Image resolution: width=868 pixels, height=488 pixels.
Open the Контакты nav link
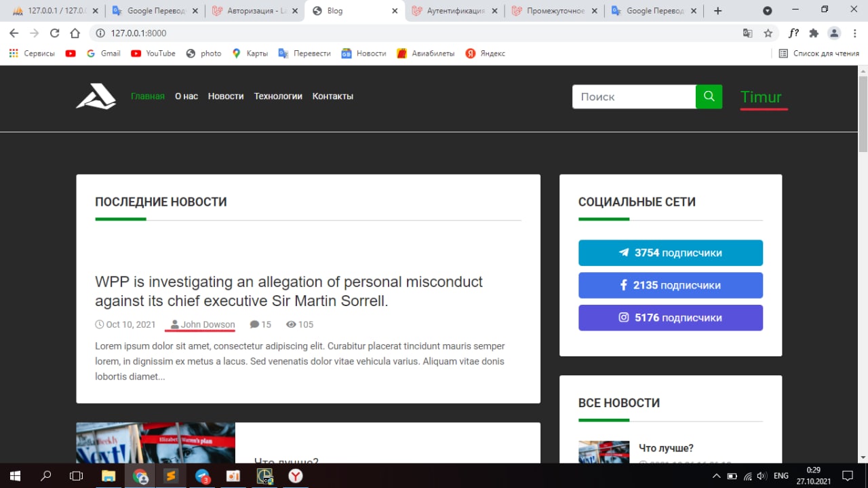pos(333,96)
